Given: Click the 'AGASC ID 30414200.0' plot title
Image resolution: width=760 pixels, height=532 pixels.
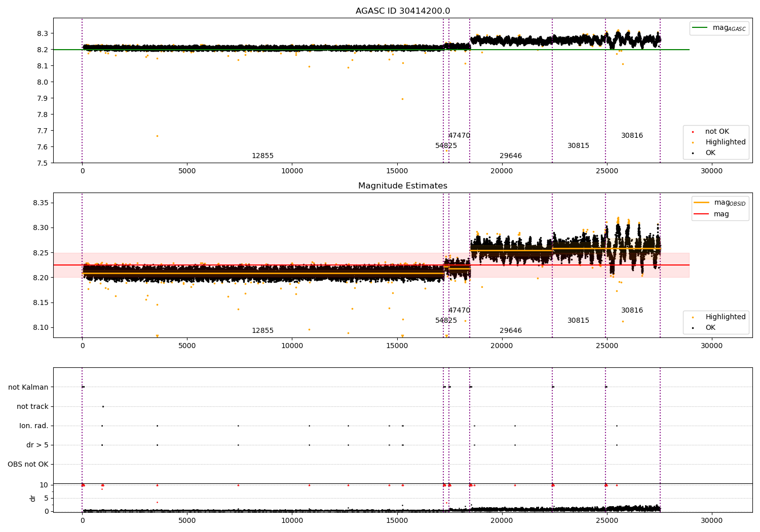Looking at the screenshot, I should [x=403, y=11].
